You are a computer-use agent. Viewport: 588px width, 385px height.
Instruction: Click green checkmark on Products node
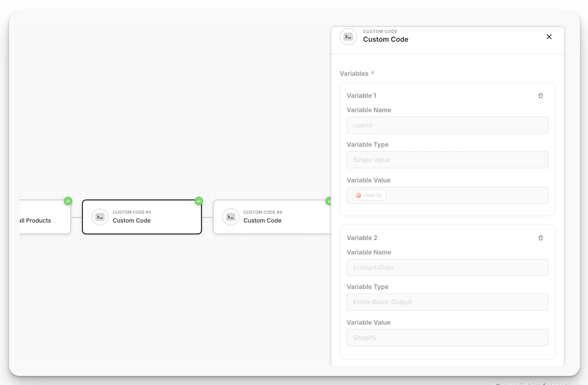[x=68, y=201]
